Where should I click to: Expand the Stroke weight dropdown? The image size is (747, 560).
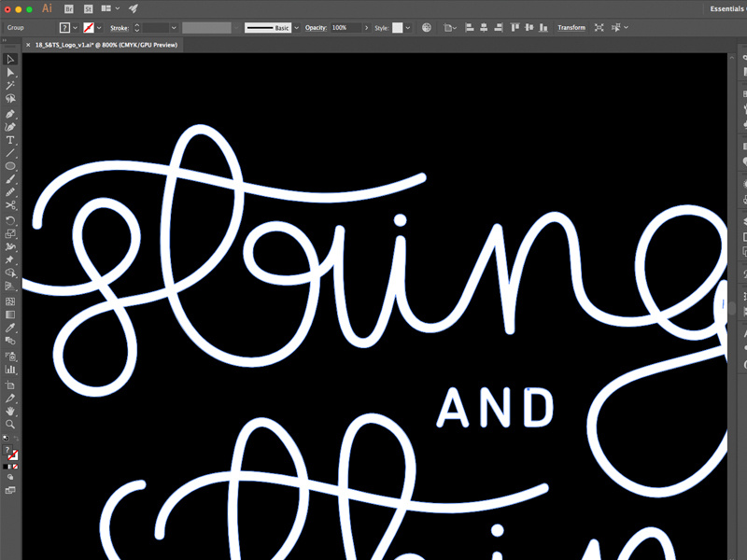click(174, 28)
